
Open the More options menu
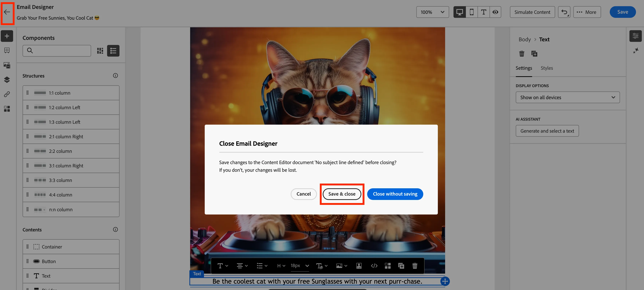click(587, 12)
